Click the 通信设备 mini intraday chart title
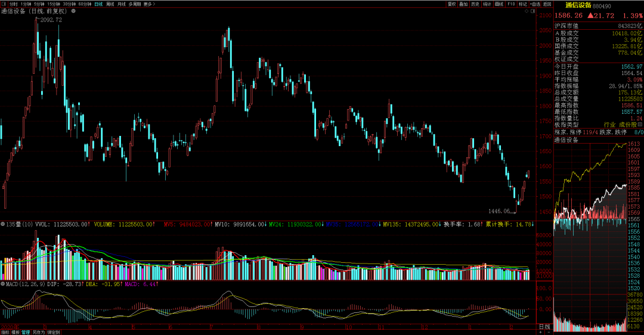Image resolution: width=644 pixels, height=335 pixels. (566, 140)
